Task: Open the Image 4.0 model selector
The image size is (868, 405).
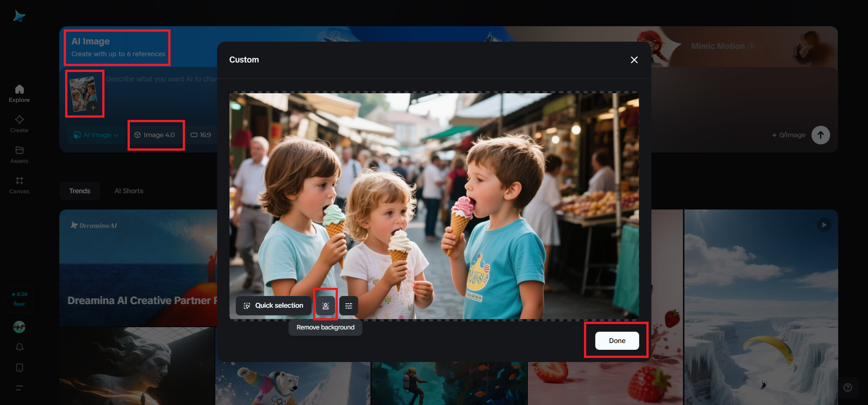Action: click(x=155, y=135)
